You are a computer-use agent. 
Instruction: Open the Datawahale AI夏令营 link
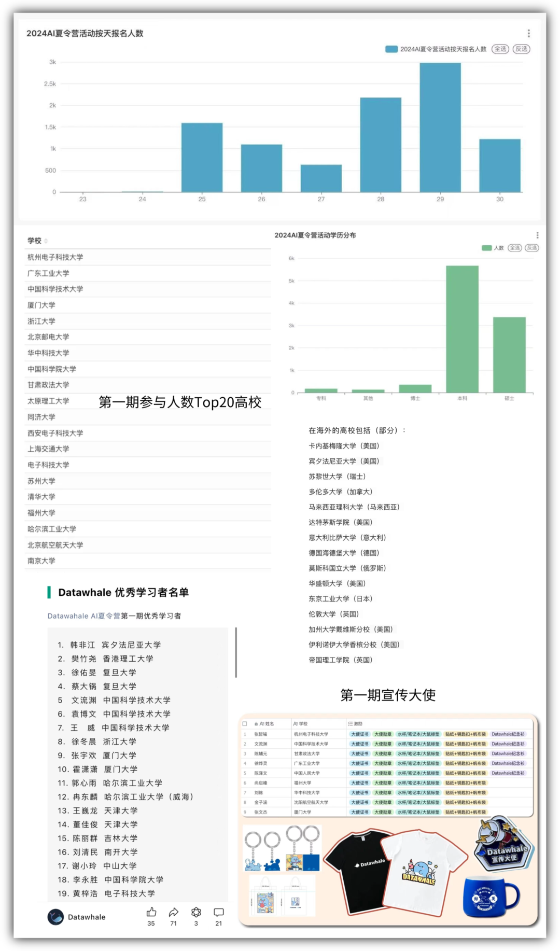click(x=83, y=616)
